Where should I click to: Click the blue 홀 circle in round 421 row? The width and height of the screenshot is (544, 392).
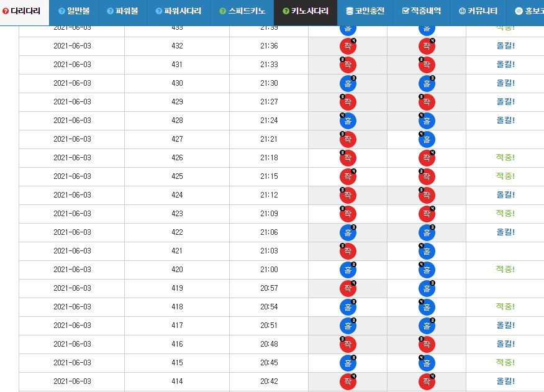tap(427, 251)
